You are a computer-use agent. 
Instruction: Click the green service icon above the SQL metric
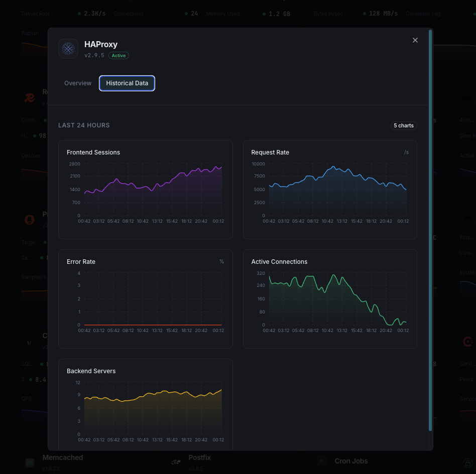(30, 341)
